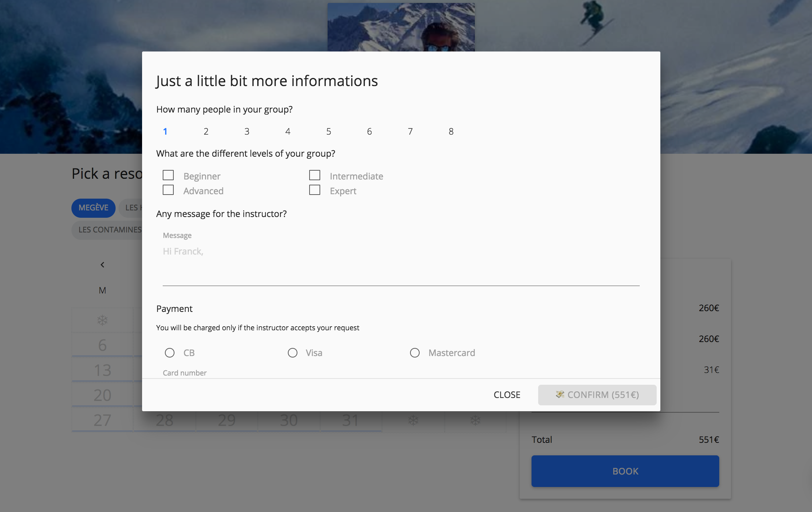Pick 5 people for the group

click(329, 131)
